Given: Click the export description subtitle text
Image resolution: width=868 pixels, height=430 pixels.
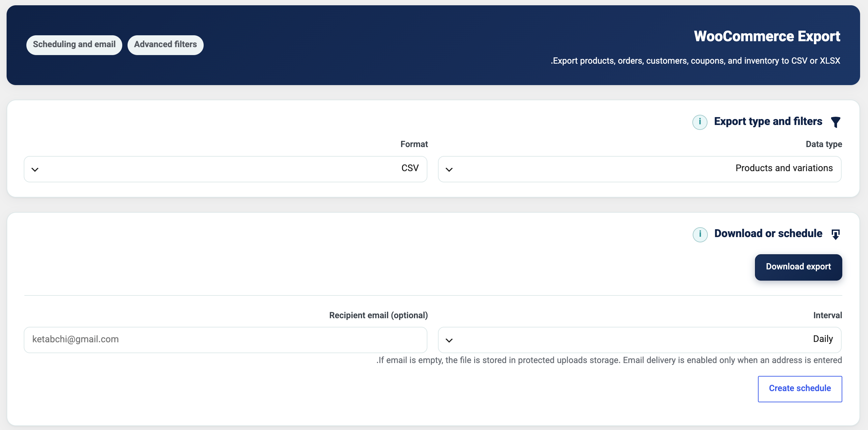Looking at the screenshot, I should coord(695,61).
